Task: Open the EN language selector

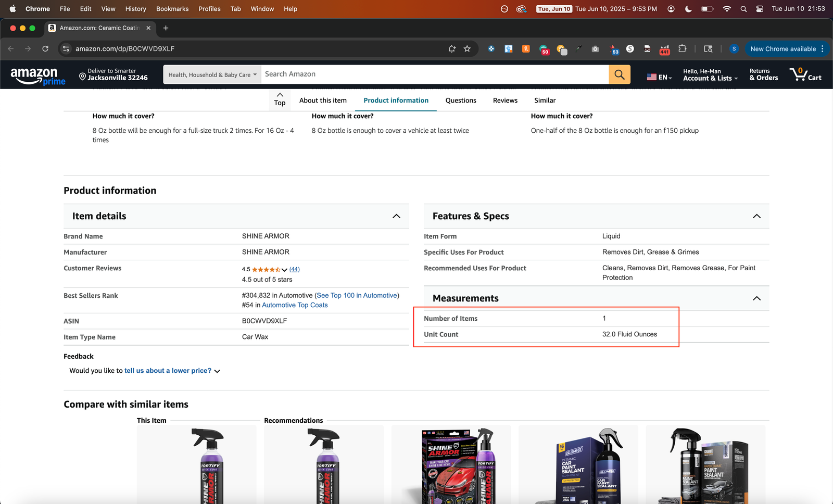Action: click(659, 77)
